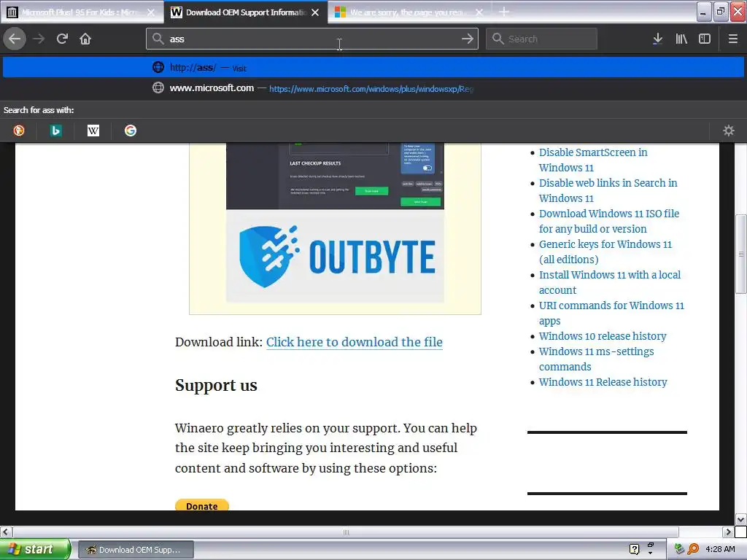The width and height of the screenshot is (747, 560).
Task: Switch to the We are sorry tab
Action: pos(410,12)
